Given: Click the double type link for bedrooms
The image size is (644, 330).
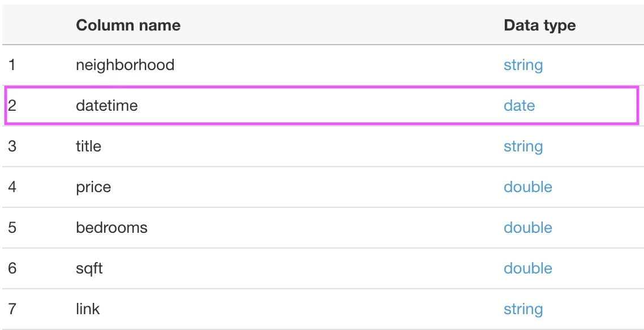Looking at the screenshot, I should coord(528,228).
